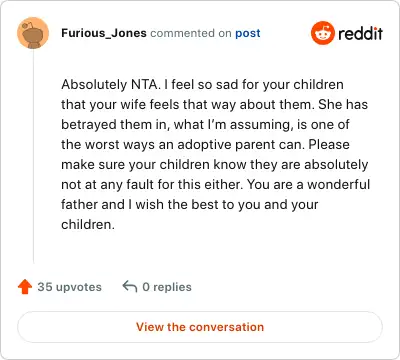This screenshot has width=400, height=360.
Task: Click the Furious_Jones Snoo avatar
Action: tap(33, 33)
